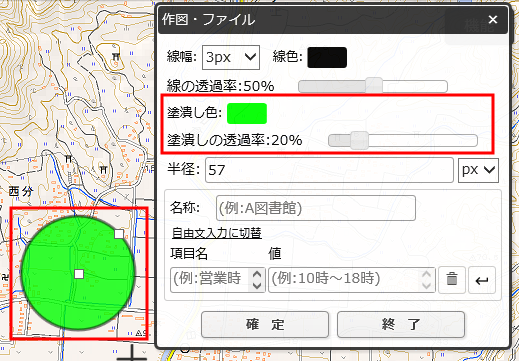The image size is (519, 361).
Task: Close the 作図・ファイル dialog
Action: 493,20
